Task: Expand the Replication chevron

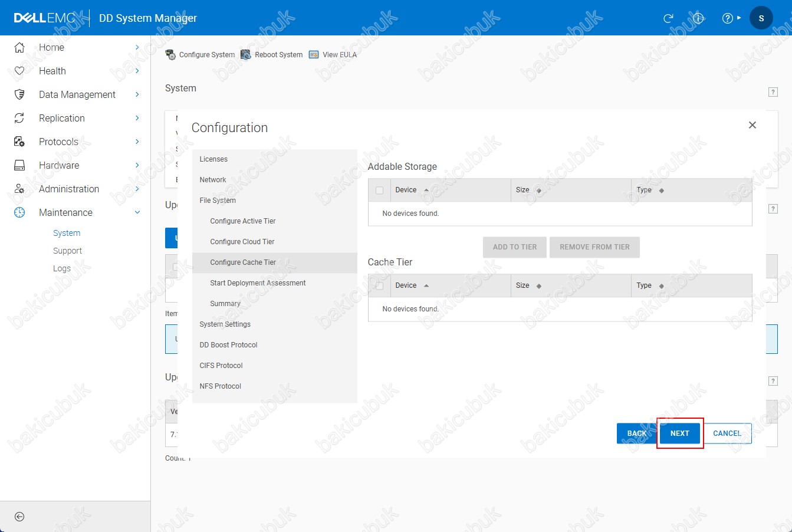Action: click(x=137, y=118)
